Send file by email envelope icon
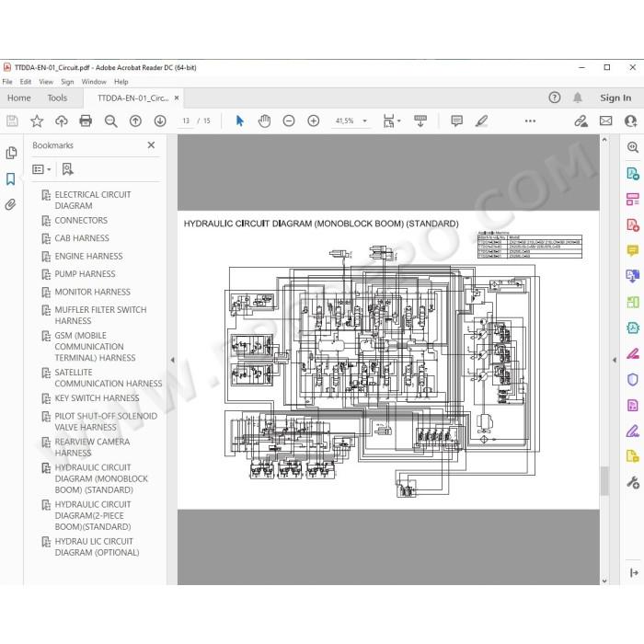This screenshot has width=644, height=644. click(605, 121)
